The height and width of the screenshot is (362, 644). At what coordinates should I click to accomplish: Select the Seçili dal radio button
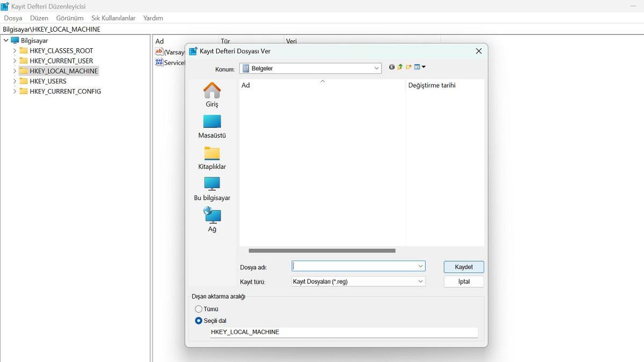coord(199,320)
